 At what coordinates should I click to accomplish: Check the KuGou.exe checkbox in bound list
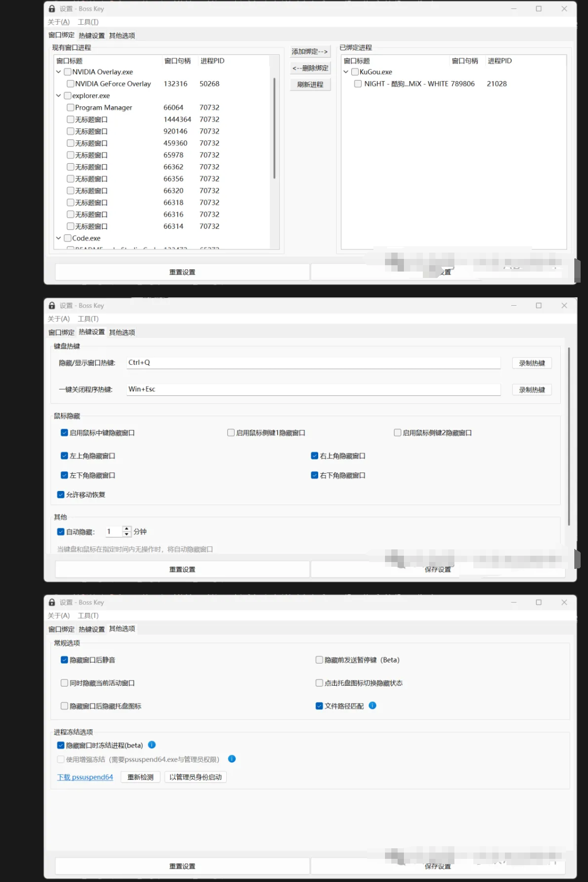coord(355,72)
